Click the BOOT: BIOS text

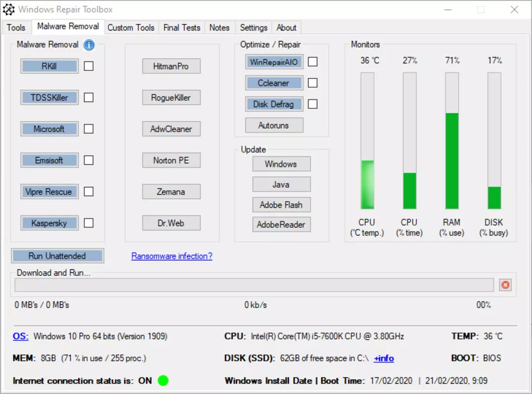click(476, 358)
